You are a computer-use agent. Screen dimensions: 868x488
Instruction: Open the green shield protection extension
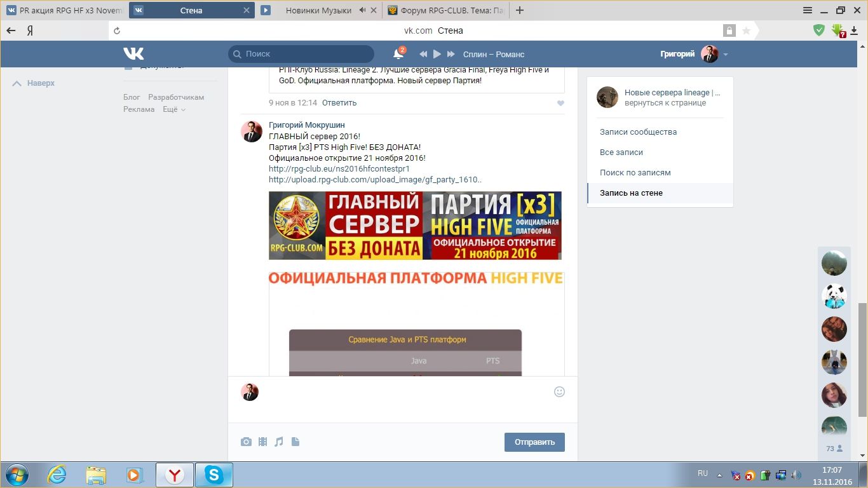[x=820, y=30]
